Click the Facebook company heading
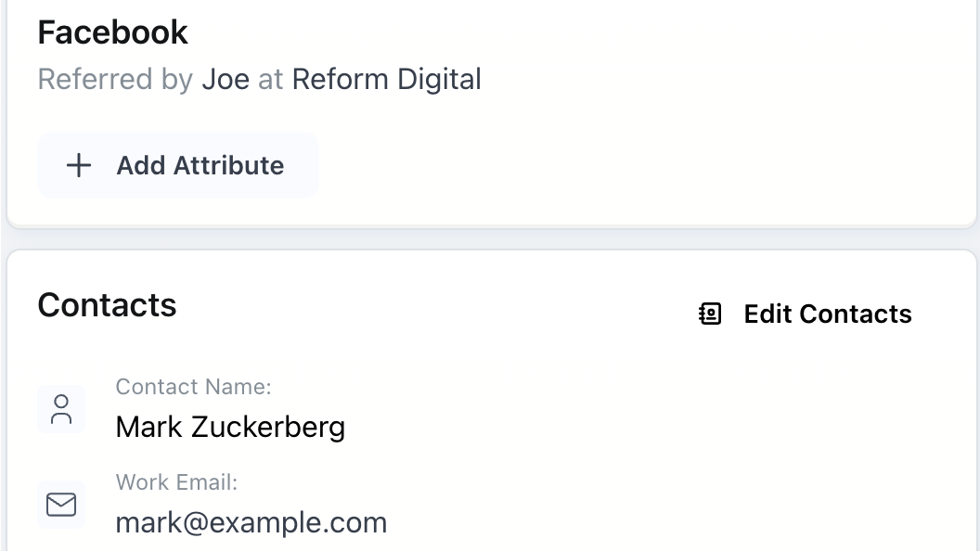980x551 pixels. [112, 32]
